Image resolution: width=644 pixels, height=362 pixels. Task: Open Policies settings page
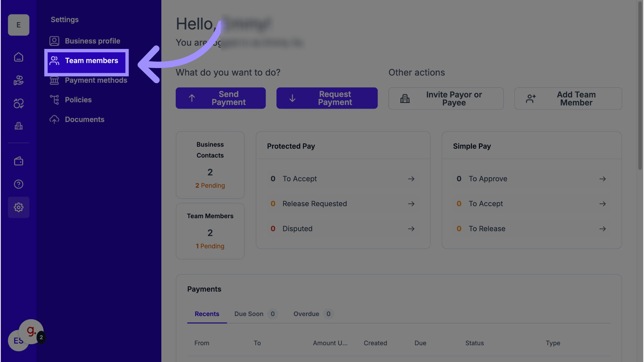[78, 100]
